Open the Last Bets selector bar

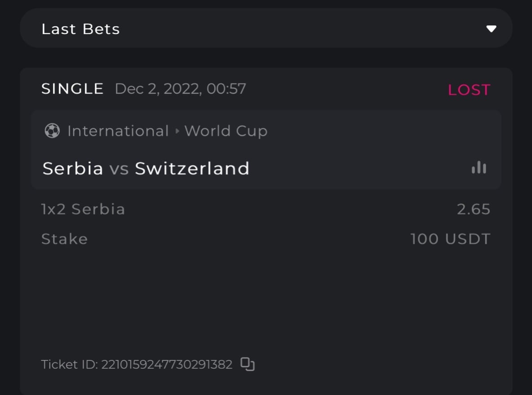click(x=266, y=28)
